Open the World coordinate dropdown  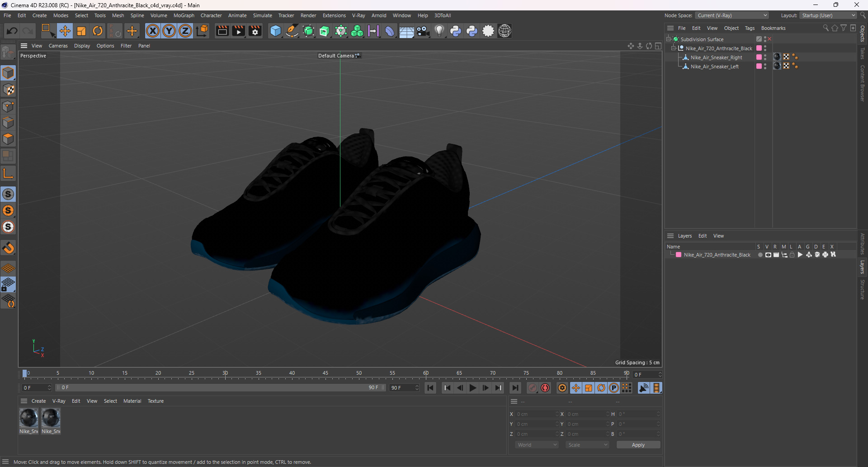(537, 445)
